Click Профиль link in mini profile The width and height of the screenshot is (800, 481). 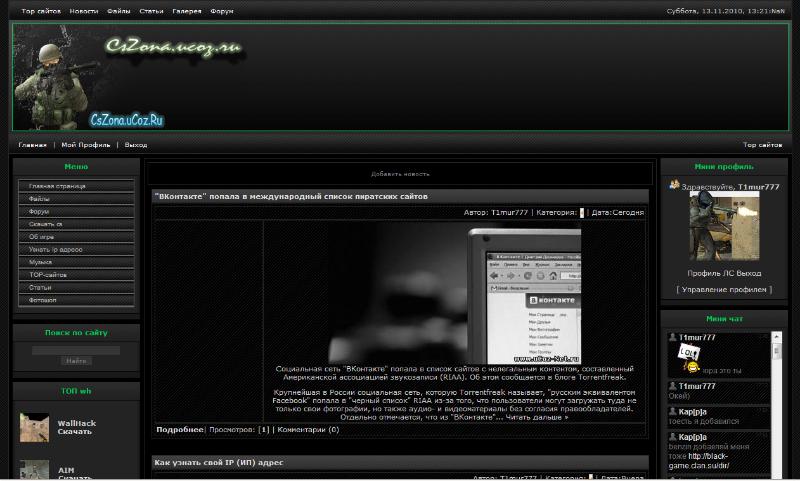pyautogui.click(x=703, y=273)
